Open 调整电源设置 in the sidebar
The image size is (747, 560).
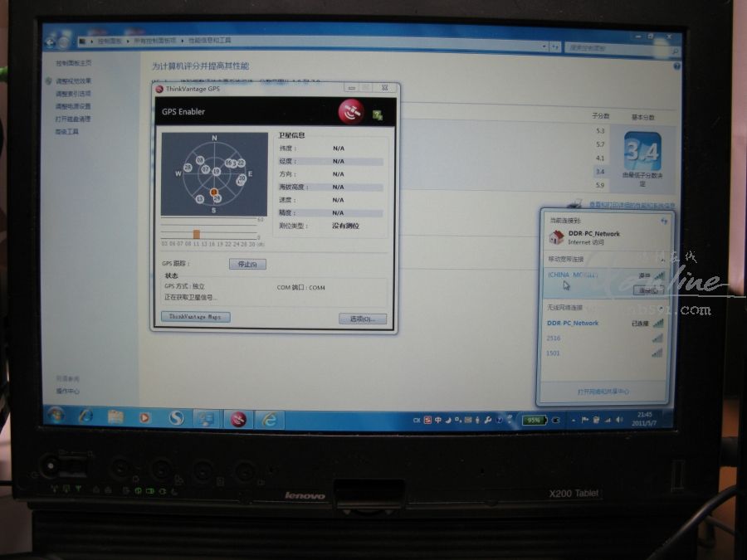pyautogui.click(x=73, y=106)
